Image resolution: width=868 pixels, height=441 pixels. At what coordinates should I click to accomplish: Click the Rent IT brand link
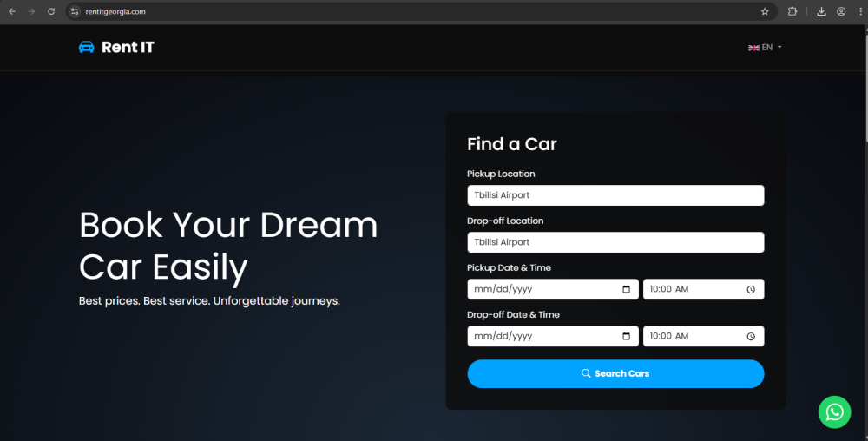(x=127, y=47)
